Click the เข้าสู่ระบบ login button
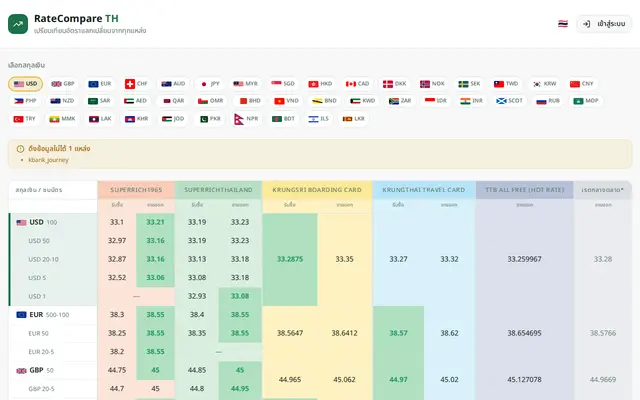The width and height of the screenshot is (640, 400). (604, 24)
